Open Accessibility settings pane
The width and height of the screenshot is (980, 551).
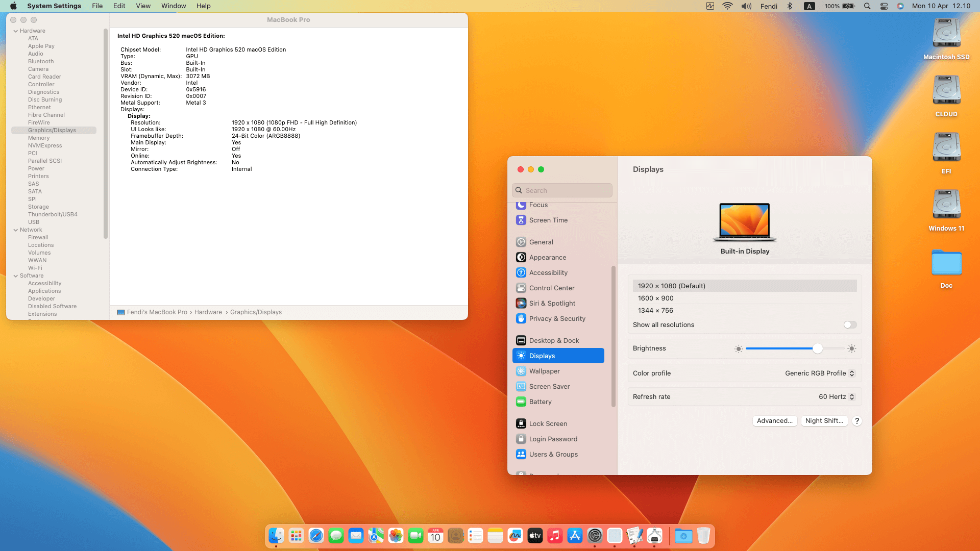[x=558, y=273]
